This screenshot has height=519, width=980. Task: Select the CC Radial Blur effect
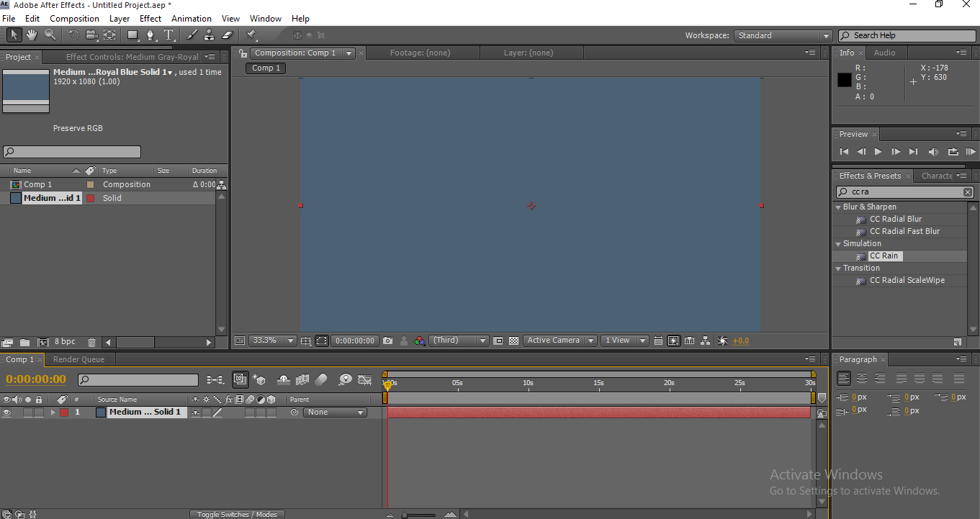pyautogui.click(x=895, y=219)
